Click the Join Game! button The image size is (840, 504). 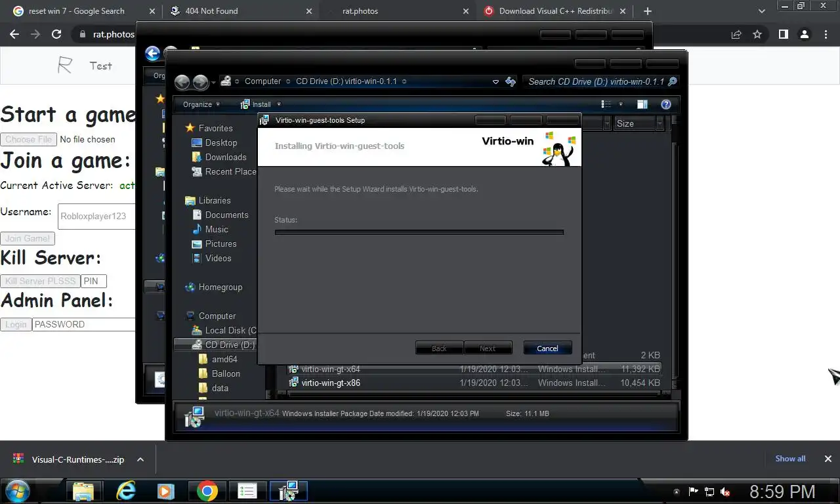click(28, 239)
